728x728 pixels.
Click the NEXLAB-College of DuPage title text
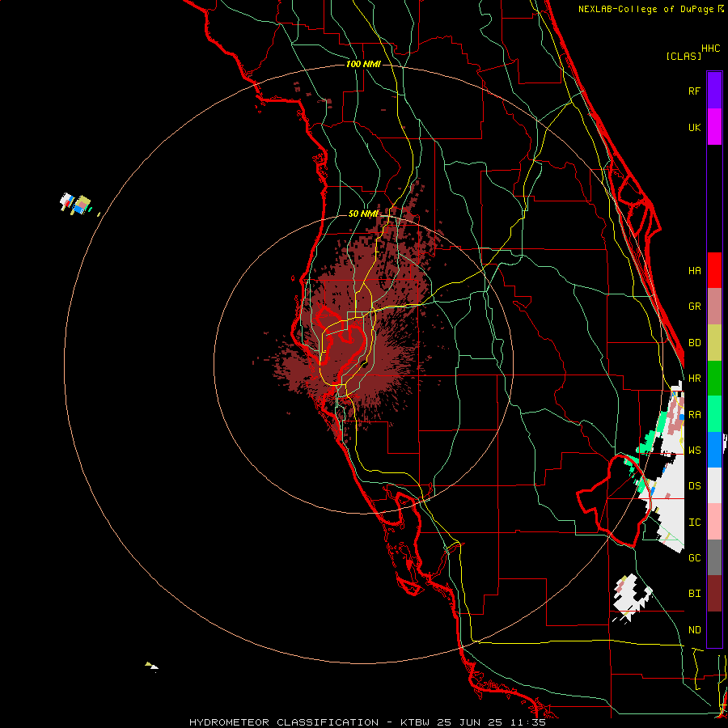[x=645, y=9]
